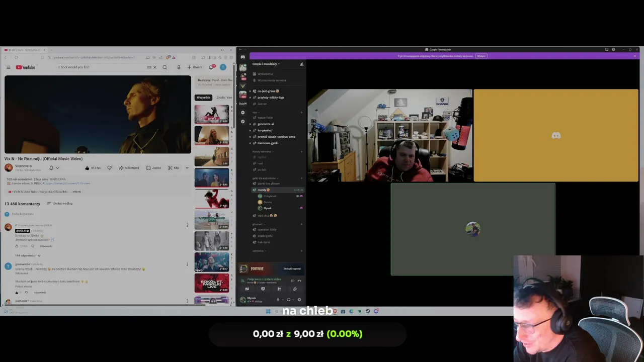Launch Steam from the taskbar

(368, 311)
